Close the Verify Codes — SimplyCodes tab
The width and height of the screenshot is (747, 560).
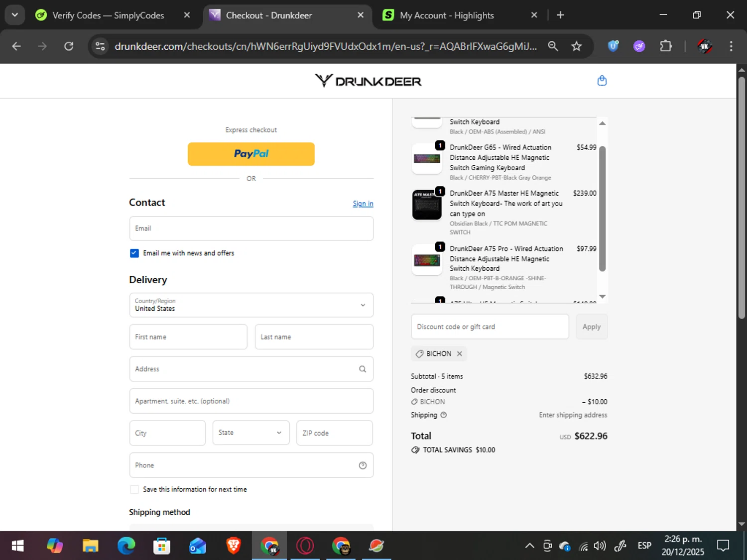(x=187, y=15)
